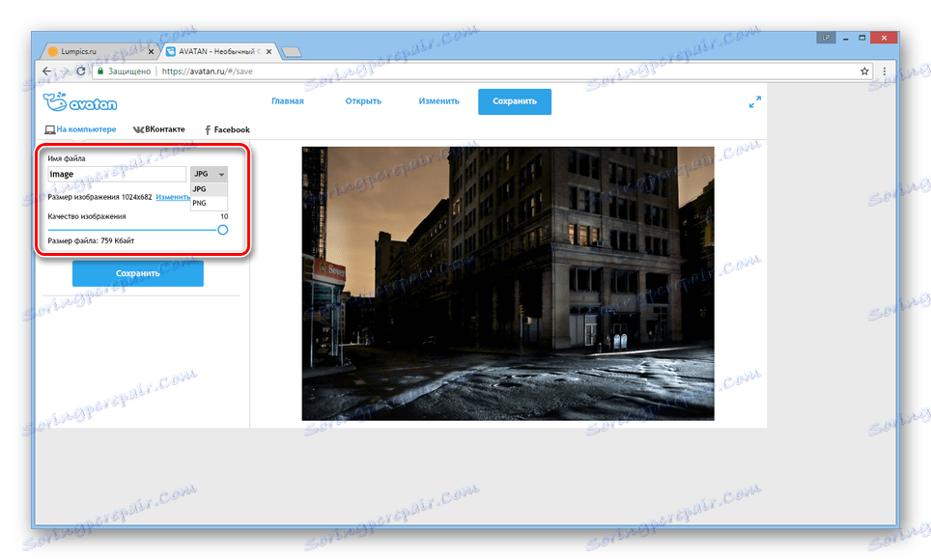Viewport: 931px width, 560px height.
Task: Click the Avatan whale logo
Action: pos(80,102)
